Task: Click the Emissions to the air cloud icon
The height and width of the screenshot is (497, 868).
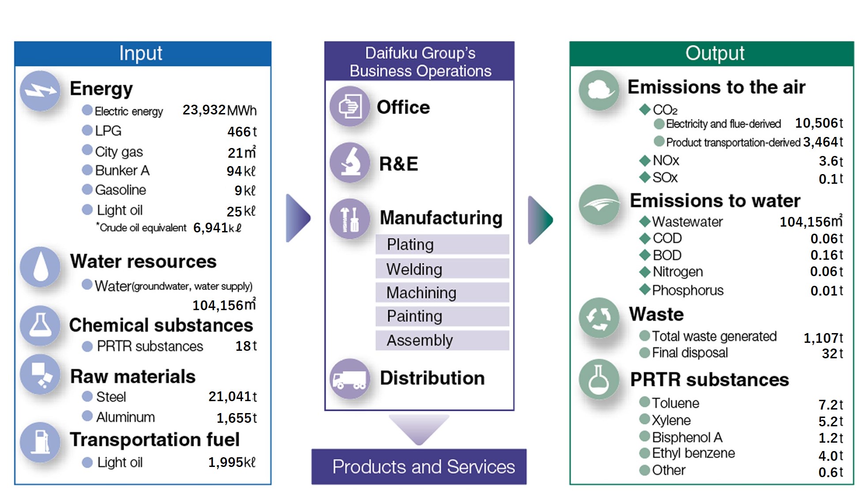Action: coord(599,91)
